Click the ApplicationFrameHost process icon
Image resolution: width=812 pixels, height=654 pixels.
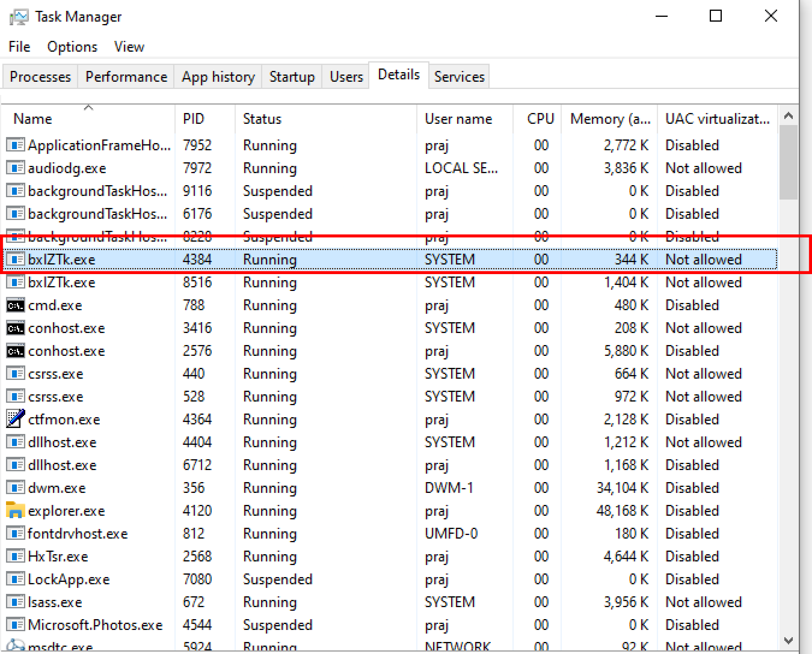(16, 145)
